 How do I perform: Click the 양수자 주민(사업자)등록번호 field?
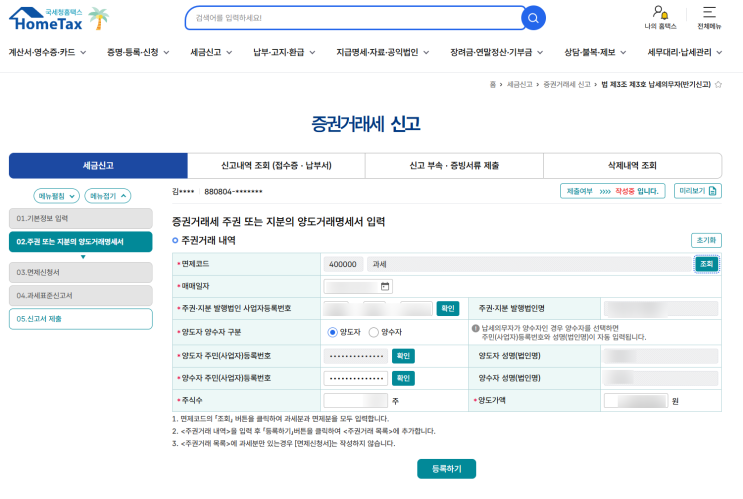356,378
